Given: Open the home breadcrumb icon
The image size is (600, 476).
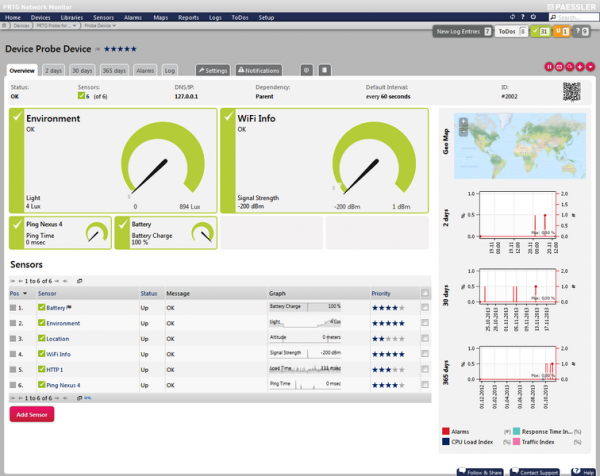Looking at the screenshot, I should [4, 26].
